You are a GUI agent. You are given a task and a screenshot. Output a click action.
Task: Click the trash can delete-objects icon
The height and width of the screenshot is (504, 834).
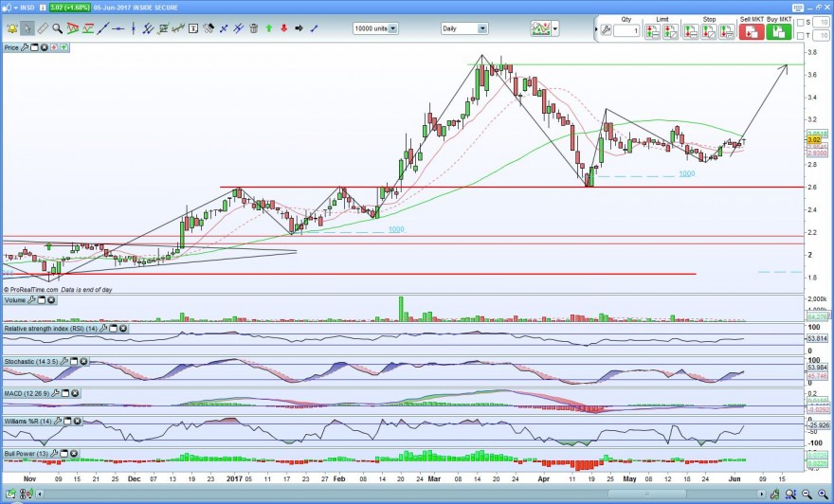254,28
